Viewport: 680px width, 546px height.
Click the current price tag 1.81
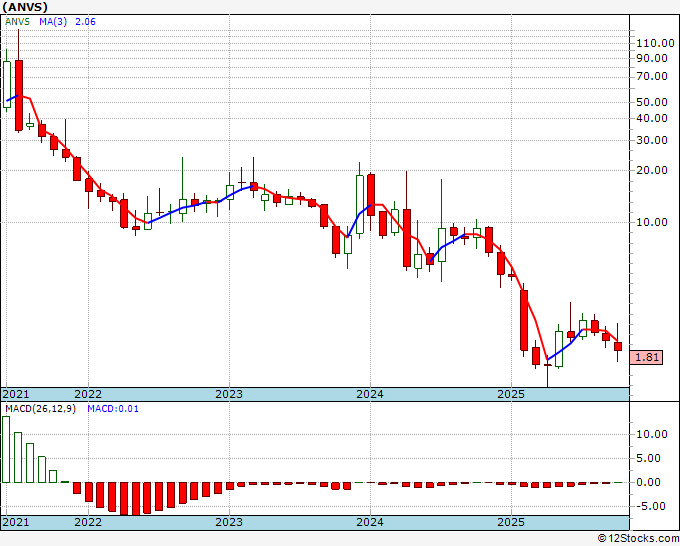[647, 357]
